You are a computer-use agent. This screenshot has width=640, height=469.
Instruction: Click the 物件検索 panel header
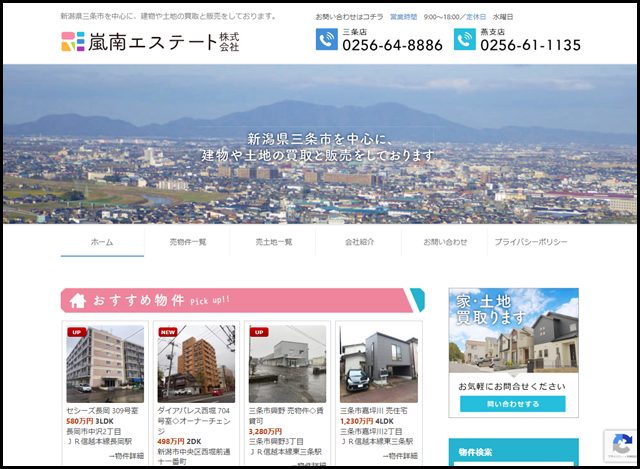pyautogui.click(x=513, y=451)
